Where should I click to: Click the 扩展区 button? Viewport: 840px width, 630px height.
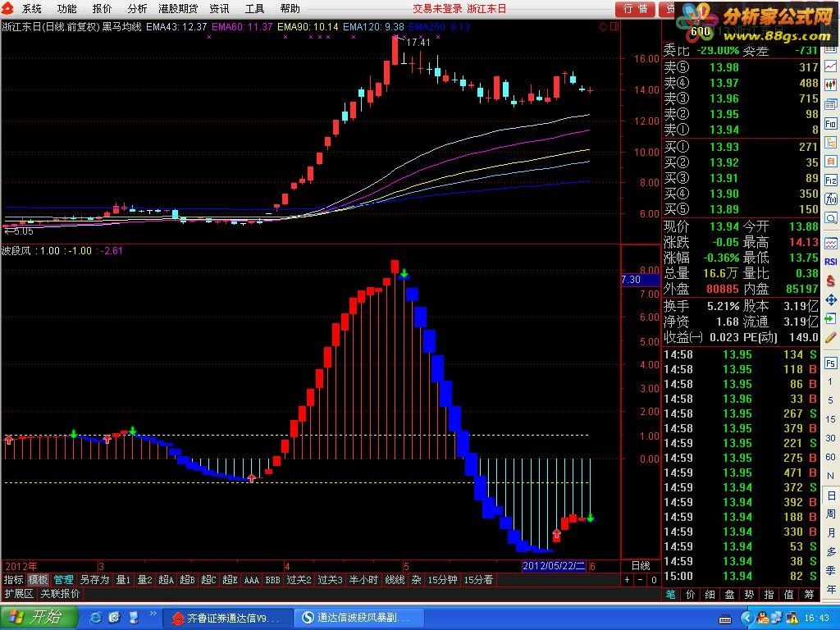[19, 594]
